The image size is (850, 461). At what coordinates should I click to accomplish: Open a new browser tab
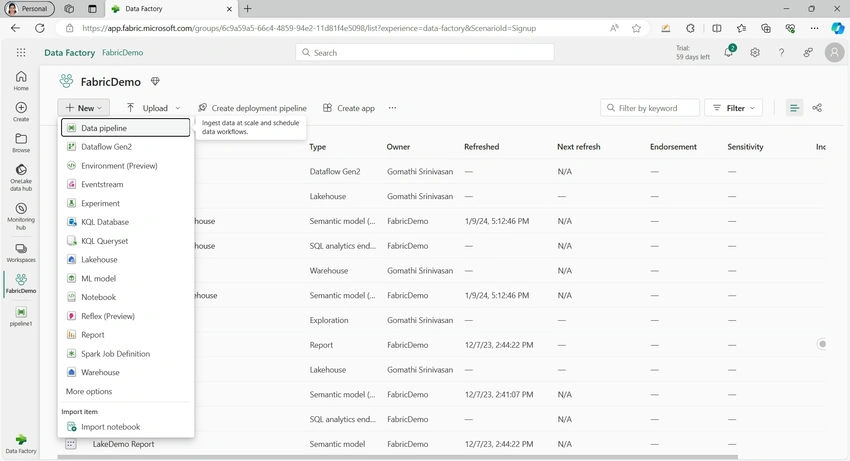[x=247, y=9]
